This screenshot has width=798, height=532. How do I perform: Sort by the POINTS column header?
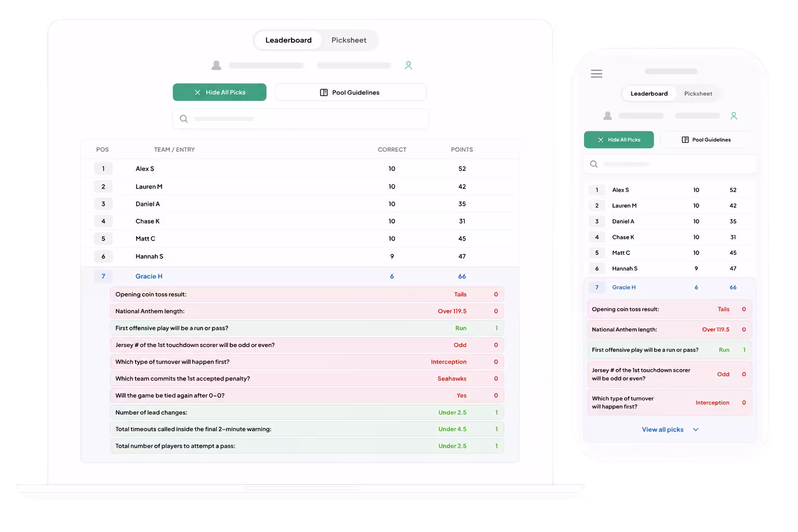(x=462, y=150)
